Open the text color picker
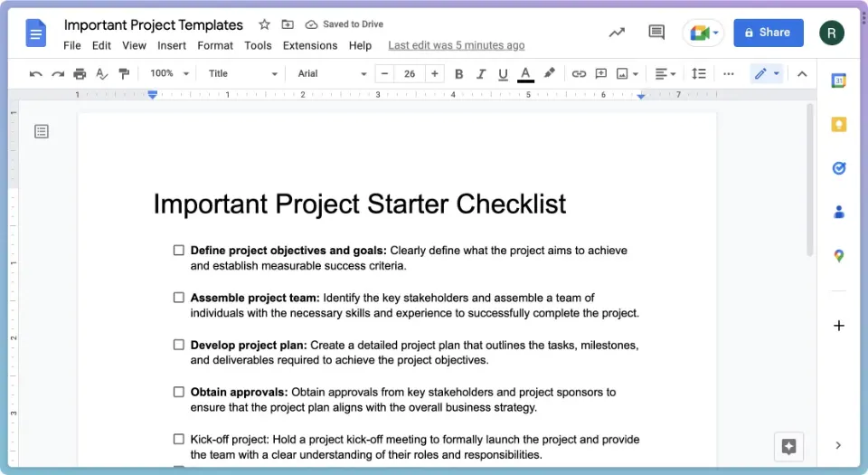Screen dimensions: 868x475 click(x=525, y=73)
